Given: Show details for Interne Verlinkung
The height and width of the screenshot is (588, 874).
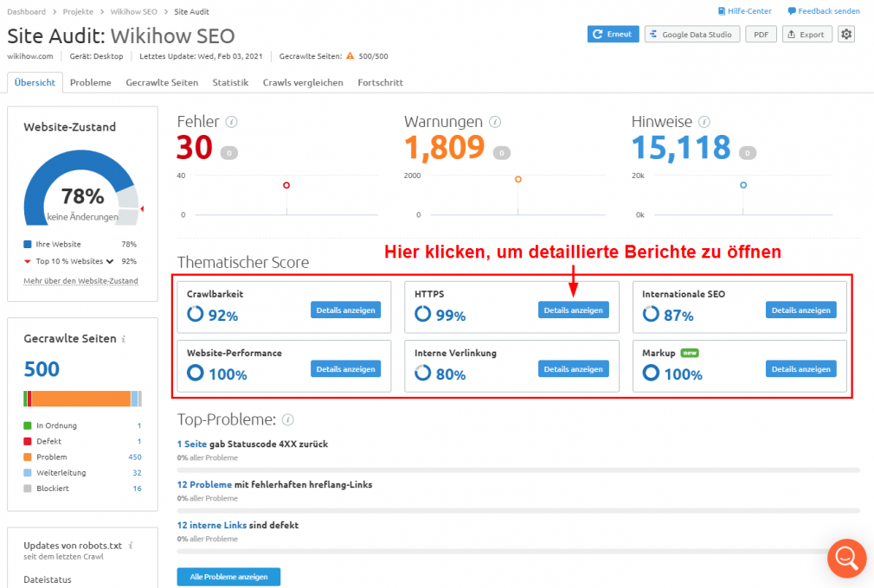Looking at the screenshot, I should [x=573, y=369].
